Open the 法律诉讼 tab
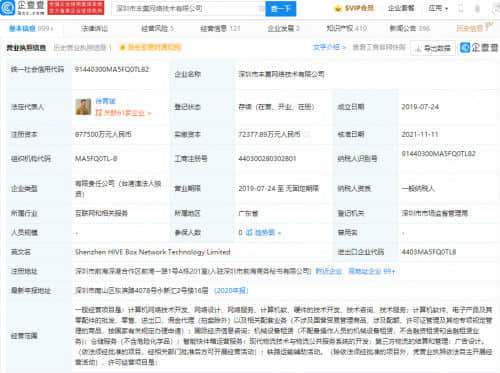Image resolution: width=500 pixels, height=373 pixels. [94, 29]
